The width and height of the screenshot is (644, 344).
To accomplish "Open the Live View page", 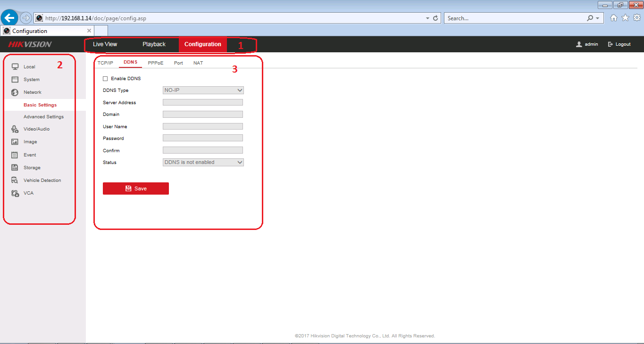I will [x=105, y=44].
